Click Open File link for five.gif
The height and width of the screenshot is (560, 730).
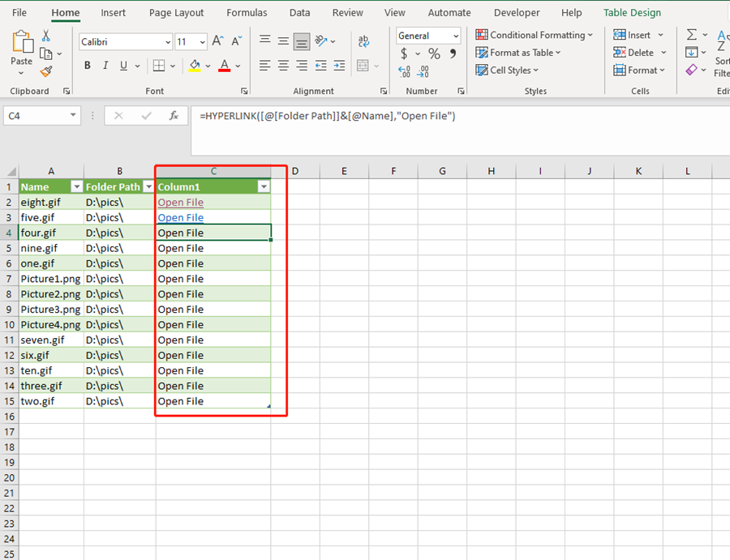click(180, 217)
